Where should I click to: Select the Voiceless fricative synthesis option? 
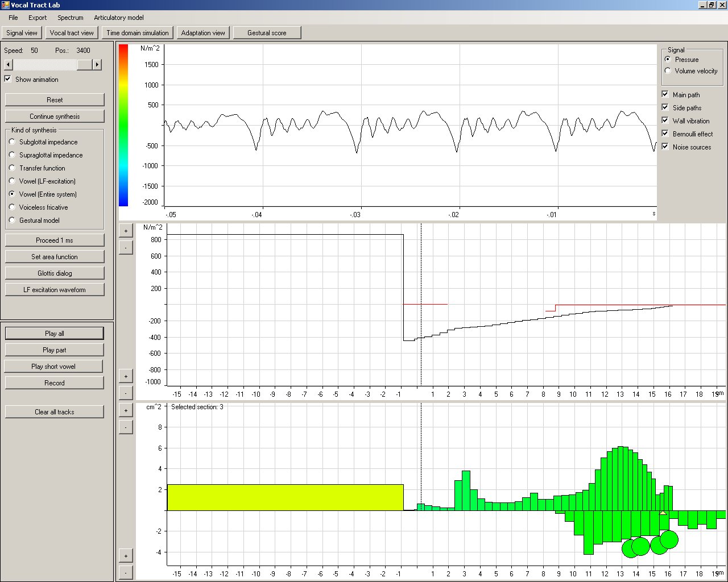coord(12,207)
